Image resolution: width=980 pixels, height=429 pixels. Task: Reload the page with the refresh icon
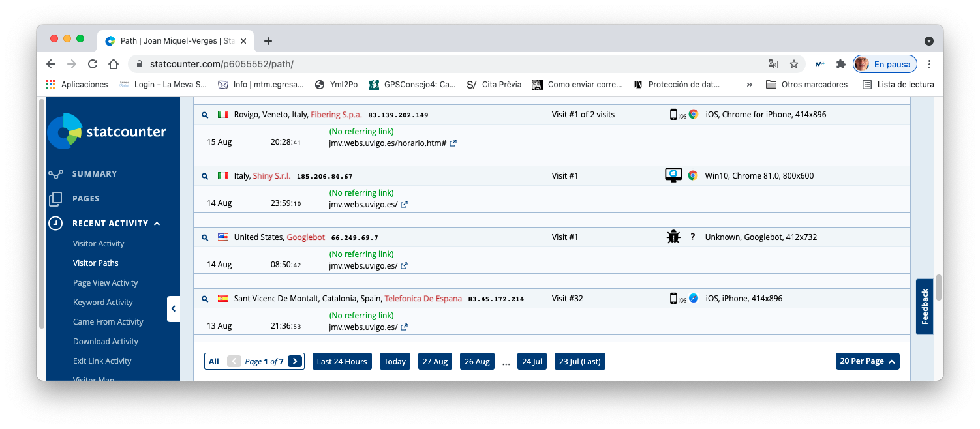tap(93, 64)
